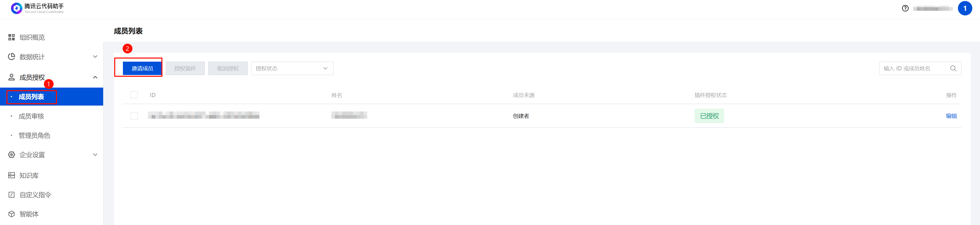Open 管理员角色 menu item
Viewport: 980px width, 225px height.
pos(34,136)
